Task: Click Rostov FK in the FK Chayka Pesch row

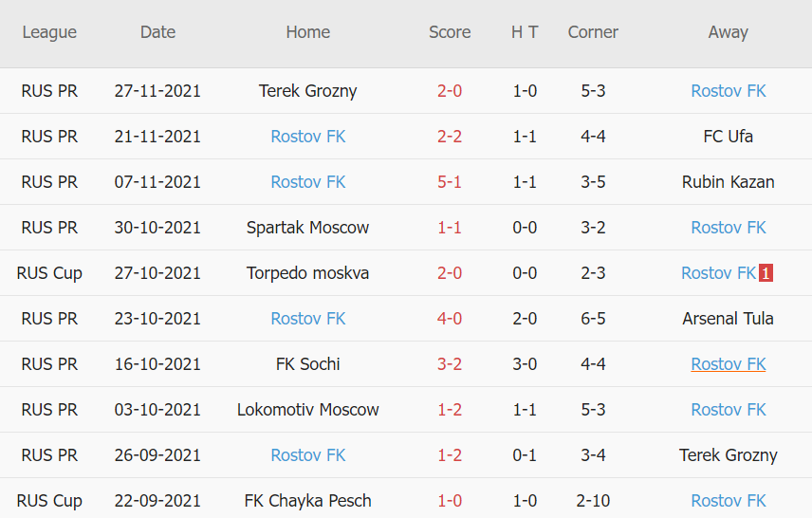Action: (728, 501)
